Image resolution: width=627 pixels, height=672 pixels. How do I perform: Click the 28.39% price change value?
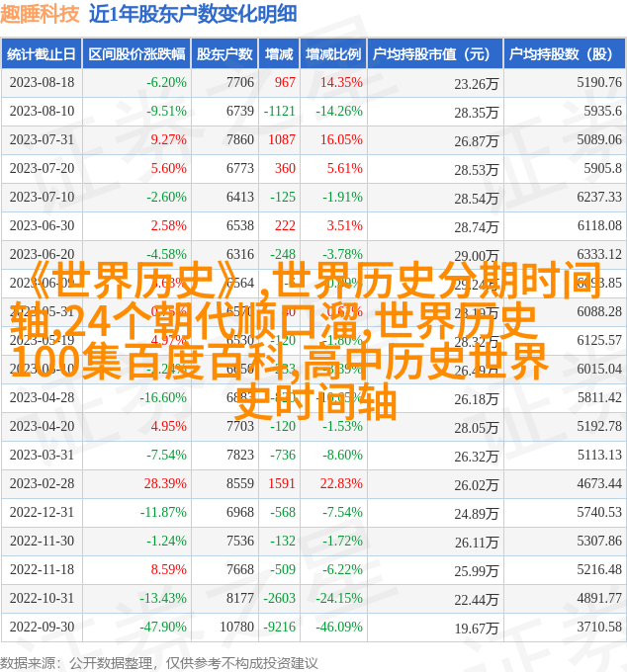pyautogui.click(x=165, y=483)
